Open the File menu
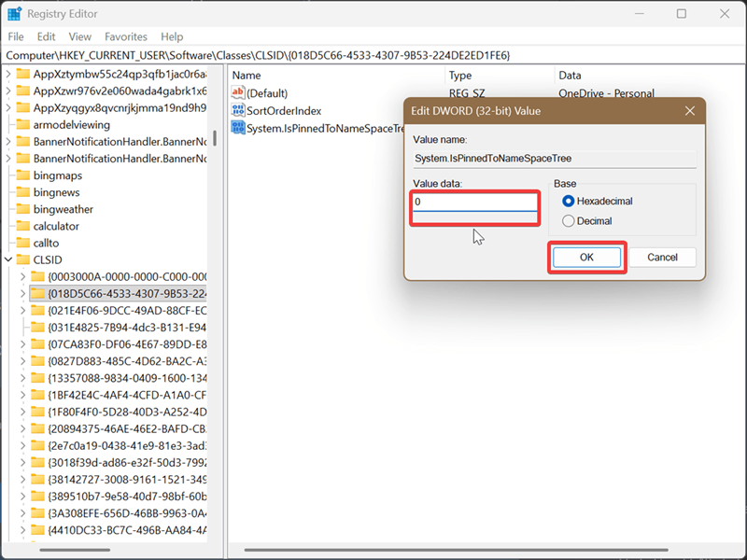This screenshot has width=747, height=560. pos(16,36)
